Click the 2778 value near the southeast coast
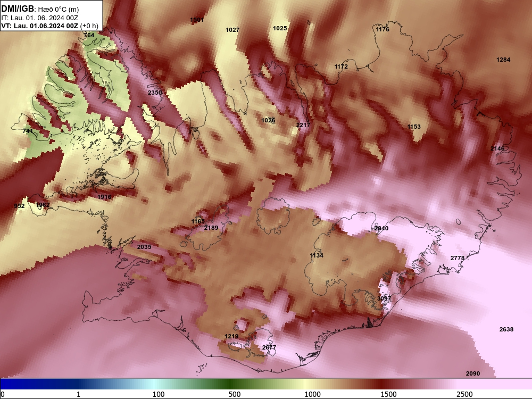The height and width of the screenshot is (399, 532). (x=457, y=258)
